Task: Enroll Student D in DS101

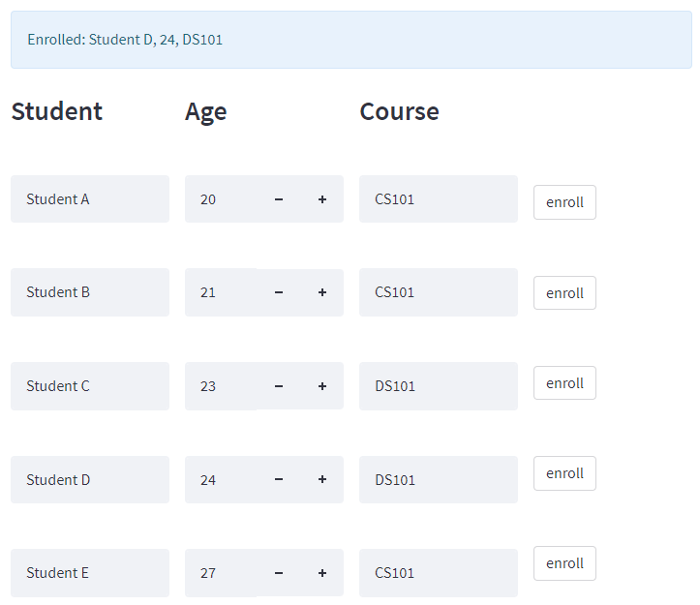Action: 564,473
